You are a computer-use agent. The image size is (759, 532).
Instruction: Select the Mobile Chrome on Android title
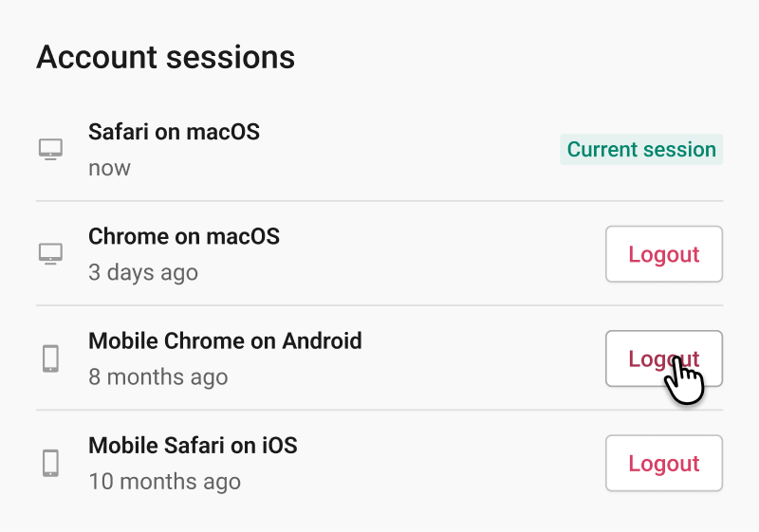click(225, 341)
